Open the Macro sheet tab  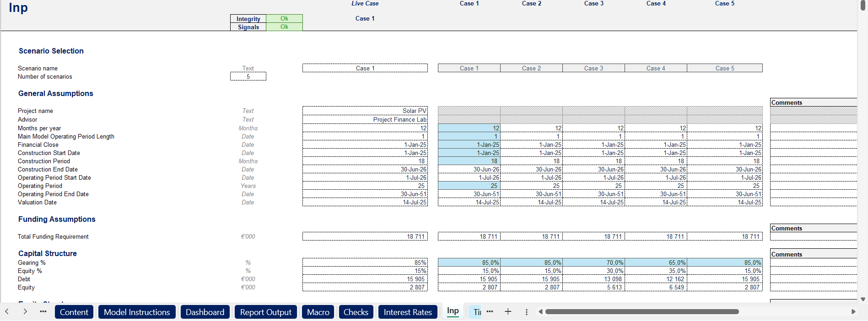tap(318, 312)
